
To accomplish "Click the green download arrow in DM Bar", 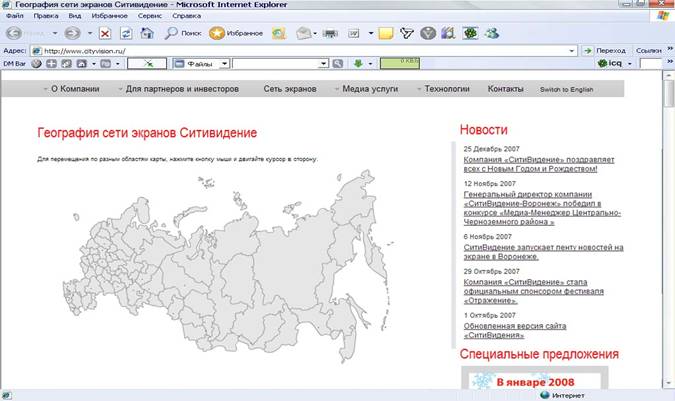I will point(358,64).
